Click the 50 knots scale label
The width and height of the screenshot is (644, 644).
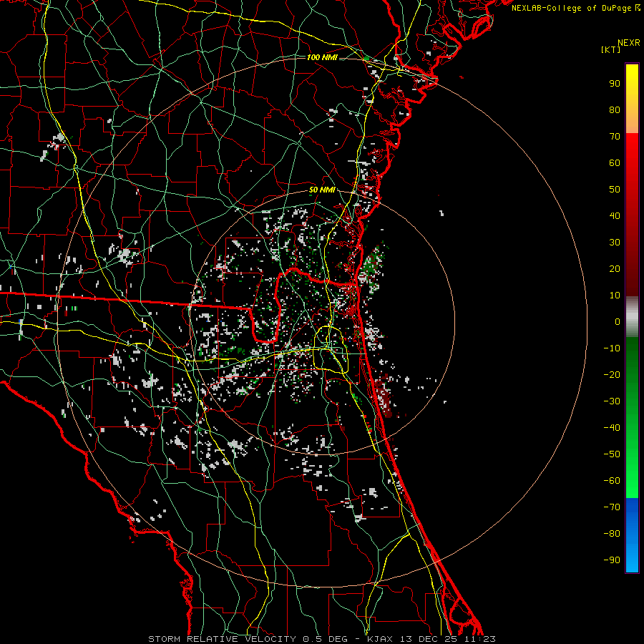pos(615,190)
